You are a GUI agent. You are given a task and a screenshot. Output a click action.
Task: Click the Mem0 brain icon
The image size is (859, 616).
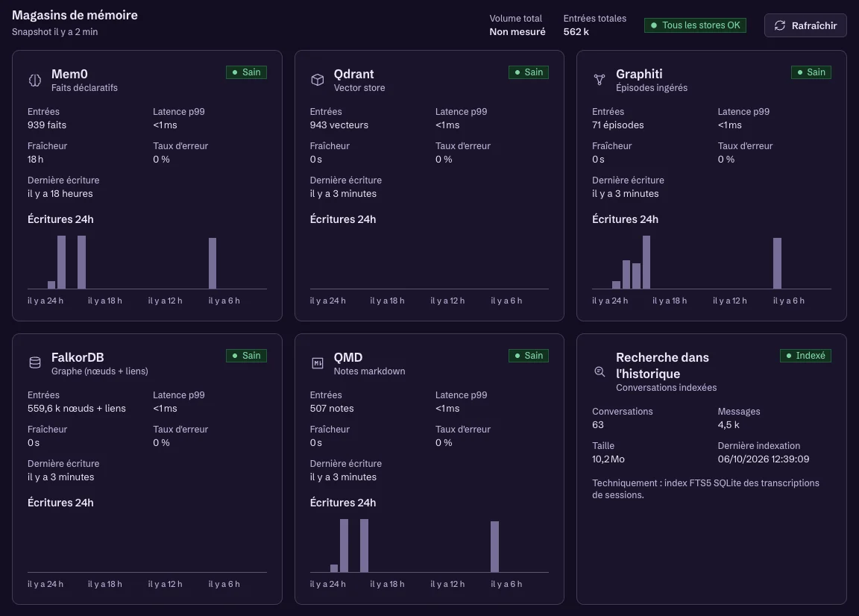click(34, 80)
